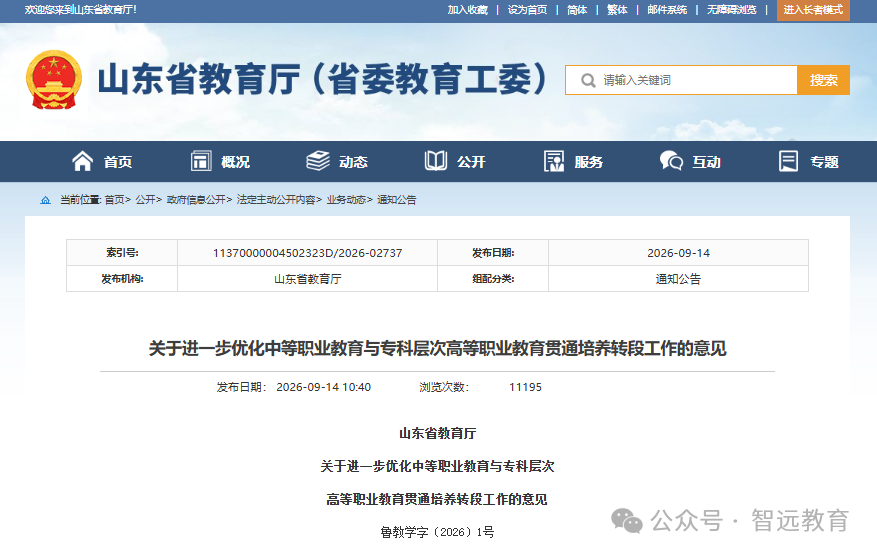Click the home icon in navigation bar
Viewport: 877px width, 555px height.
click(x=82, y=161)
